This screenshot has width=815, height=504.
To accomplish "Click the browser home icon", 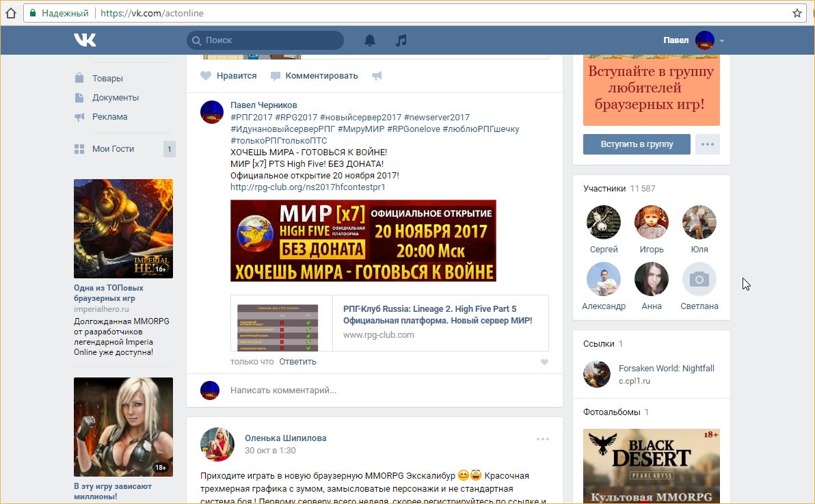I will pyautogui.click(x=11, y=13).
